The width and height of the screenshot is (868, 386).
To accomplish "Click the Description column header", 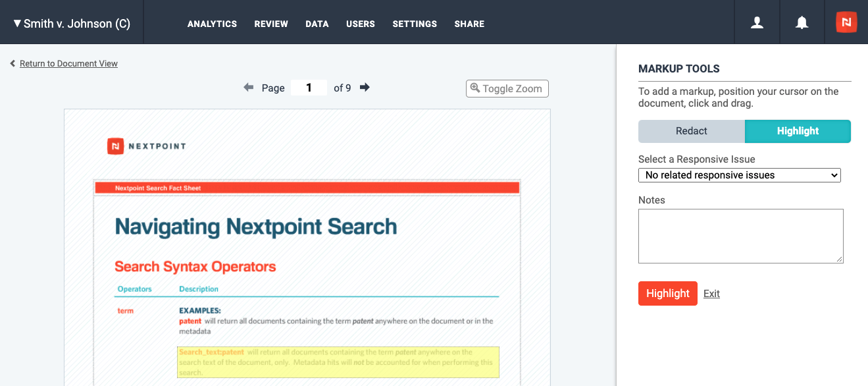I will pos(199,289).
